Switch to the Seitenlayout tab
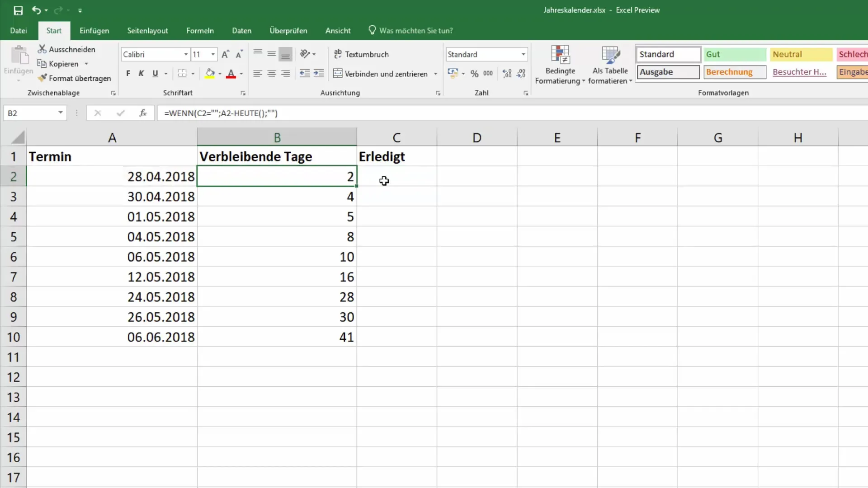This screenshot has height=488, width=868. pyautogui.click(x=148, y=30)
